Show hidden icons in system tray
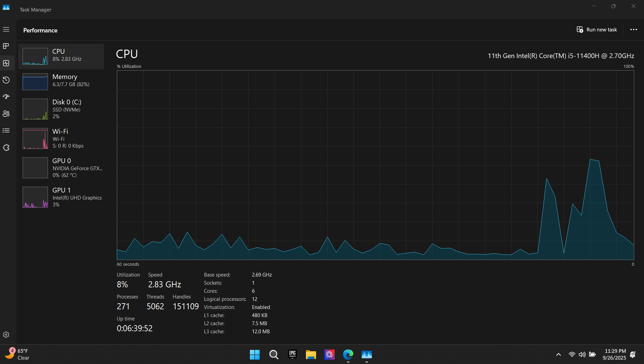Screen dimensions: 644x364 tap(559, 355)
